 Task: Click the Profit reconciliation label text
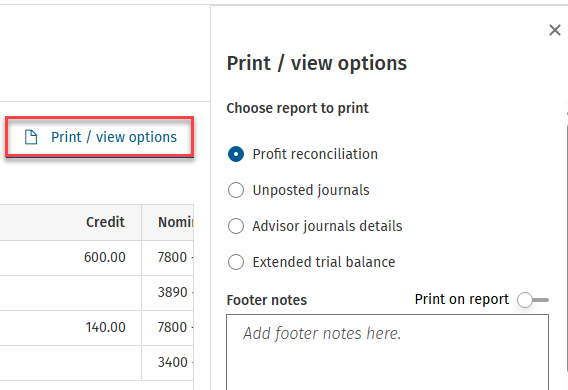click(315, 154)
